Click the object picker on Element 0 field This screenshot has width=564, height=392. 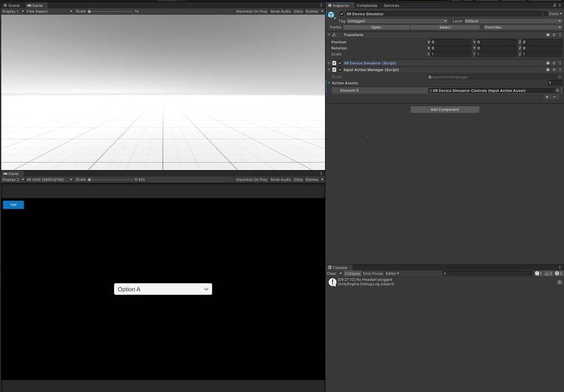point(557,90)
